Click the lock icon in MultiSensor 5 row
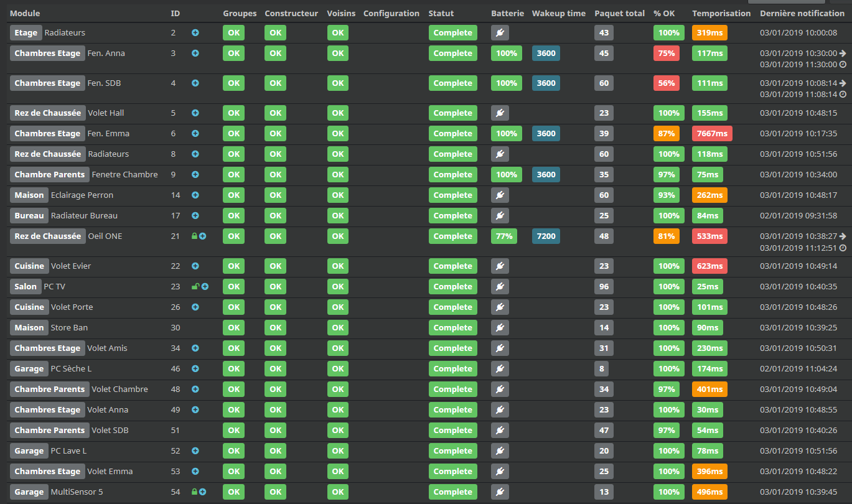This screenshot has width=852, height=504. pos(195,492)
